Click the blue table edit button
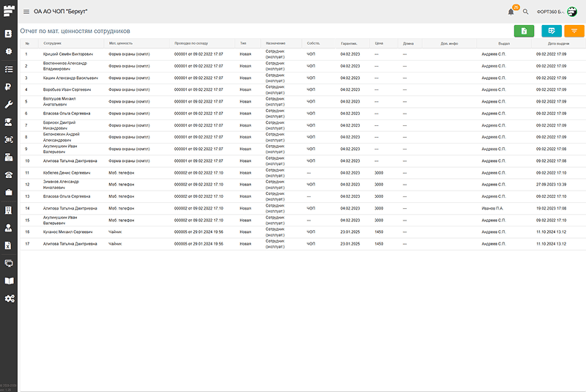The height and width of the screenshot is (392, 586). click(552, 30)
